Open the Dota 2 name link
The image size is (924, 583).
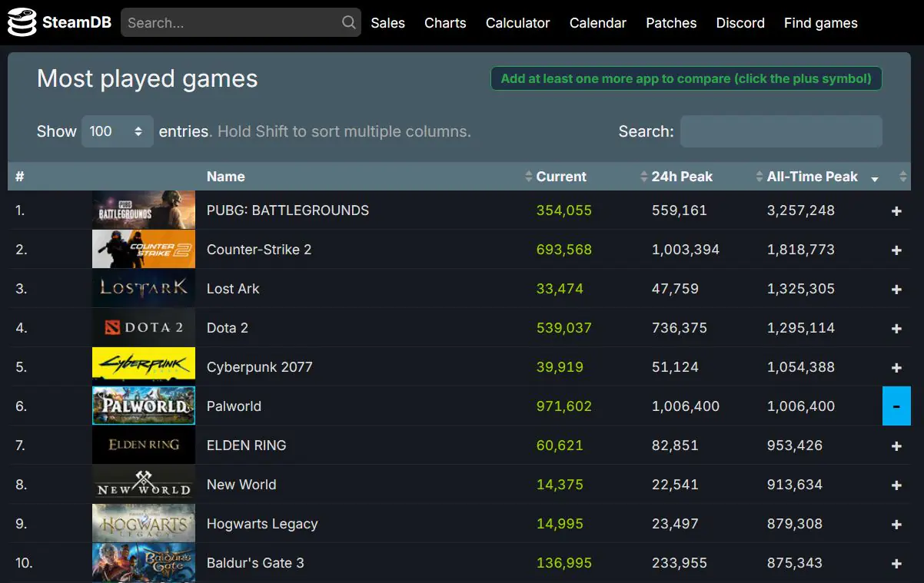pos(228,328)
